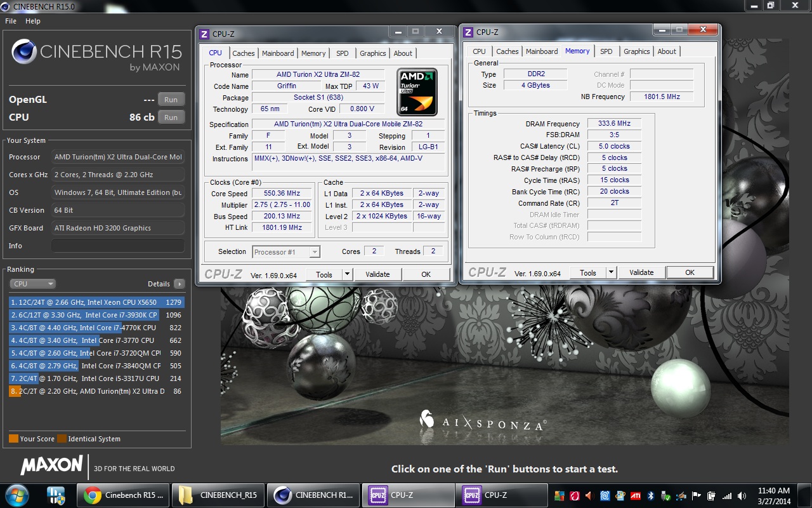The height and width of the screenshot is (508, 812).
Task: Open the CINEBENCH R1... application taskbar button
Action: tap(313, 495)
